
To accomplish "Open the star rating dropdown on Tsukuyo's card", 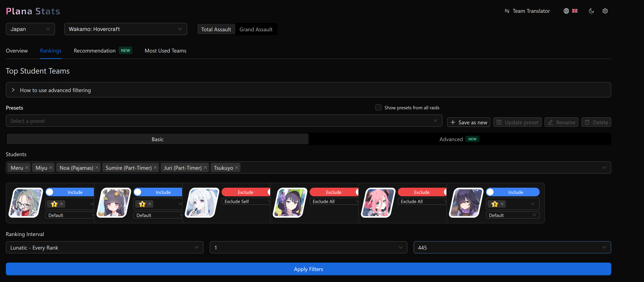I will coord(513,204).
